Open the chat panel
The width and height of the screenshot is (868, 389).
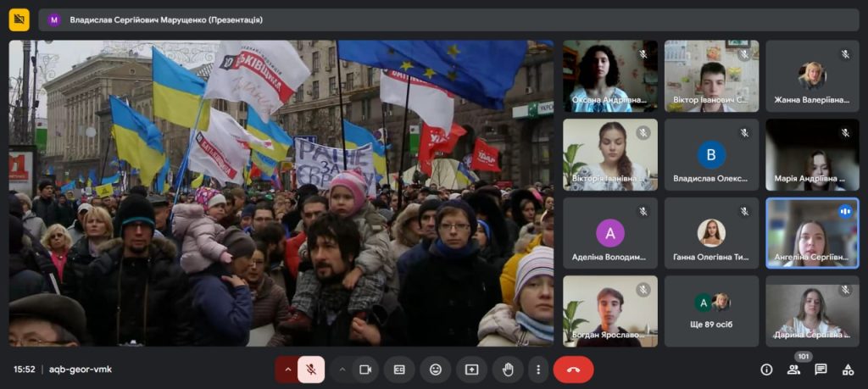coord(821,370)
